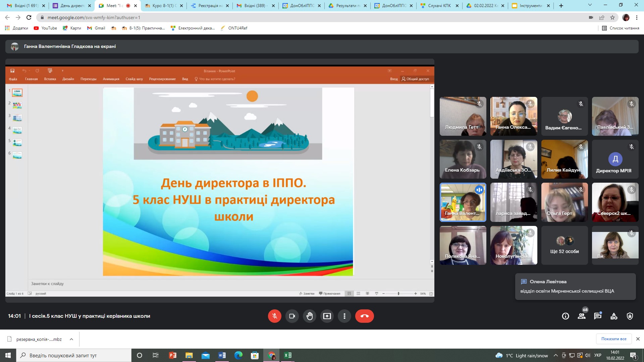Raise hand in Meet
The width and height of the screenshot is (644, 362).
[310, 316]
